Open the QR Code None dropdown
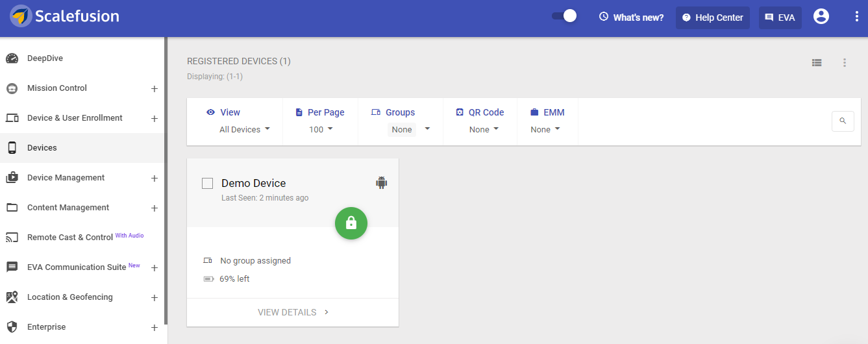The image size is (868, 344). [484, 129]
